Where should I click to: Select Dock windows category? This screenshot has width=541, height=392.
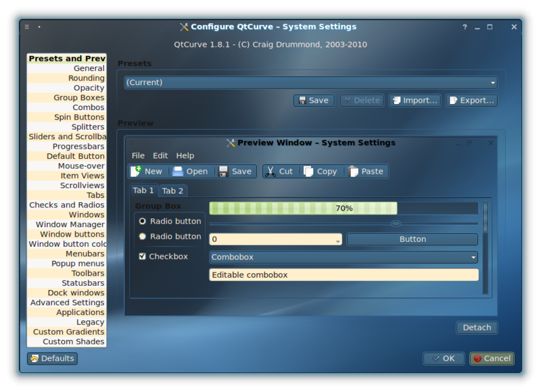click(66, 293)
